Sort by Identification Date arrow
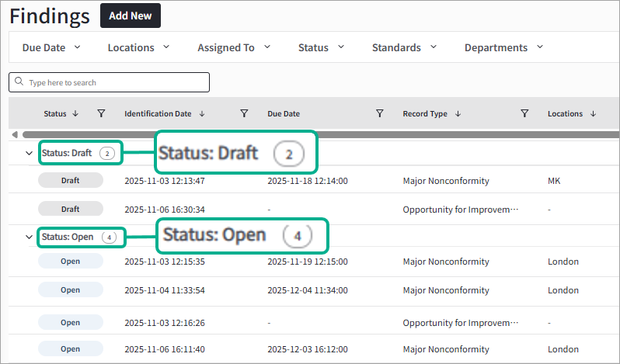The width and height of the screenshot is (620, 364). [x=202, y=113]
